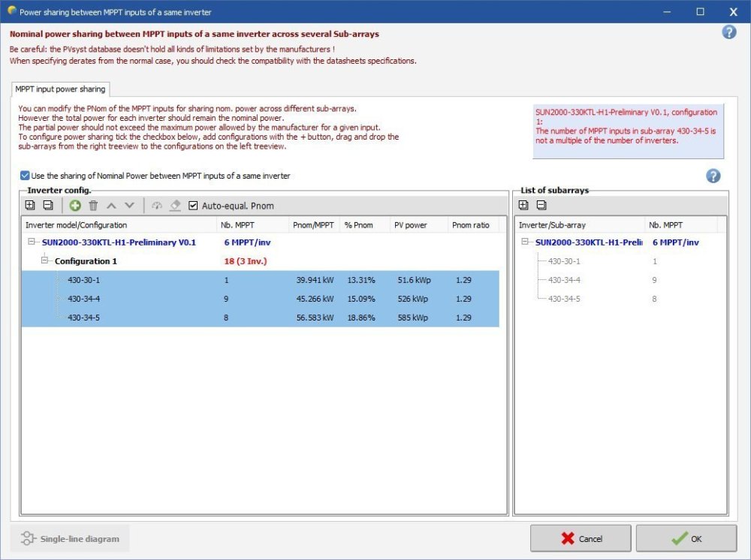Select the MPPT input power sharing tab
Image resolution: width=751 pixels, height=560 pixels.
pyautogui.click(x=61, y=89)
